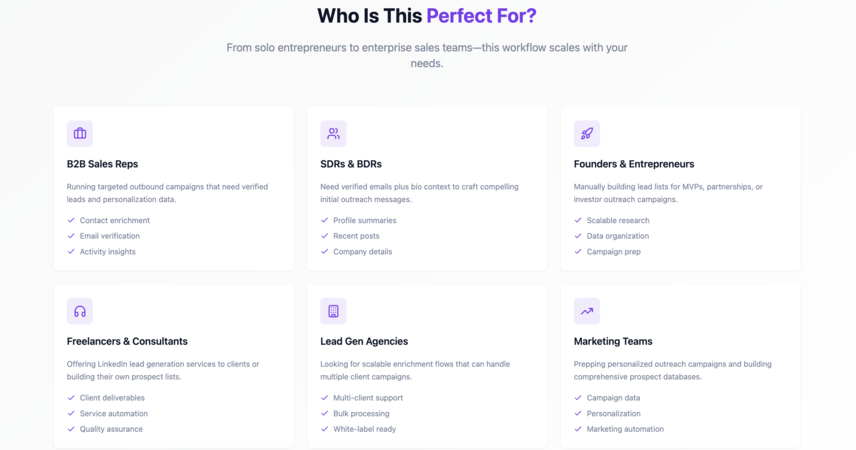Click the checkmark next to Scalable research
The height and width of the screenshot is (450, 856).
[578, 220]
